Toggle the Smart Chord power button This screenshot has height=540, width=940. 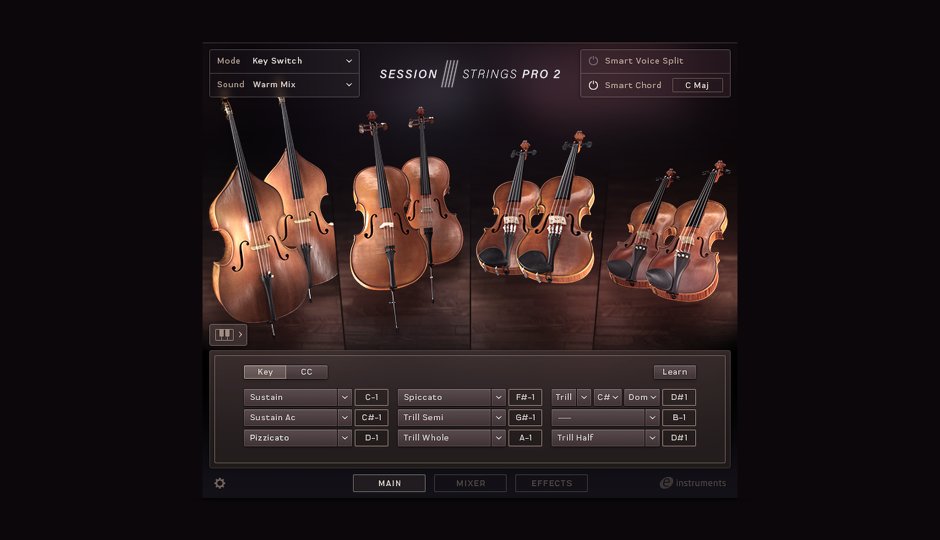coord(593,85)
